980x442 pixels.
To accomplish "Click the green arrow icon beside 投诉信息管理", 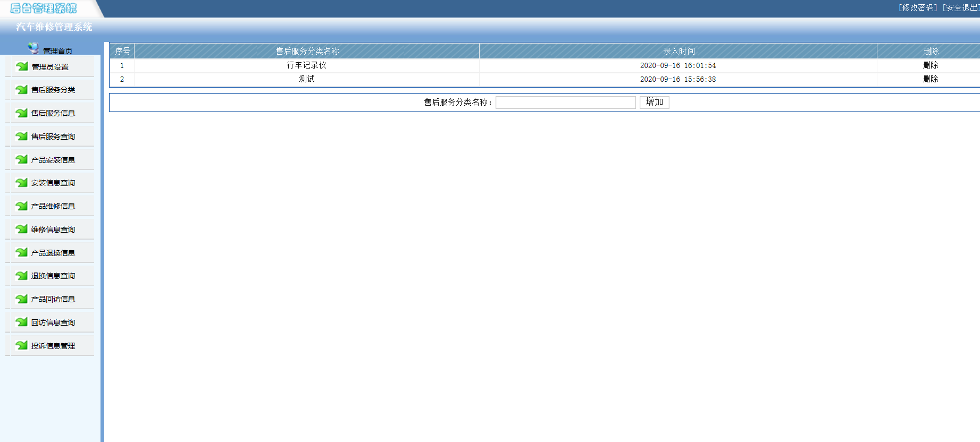I will point(22,345).
